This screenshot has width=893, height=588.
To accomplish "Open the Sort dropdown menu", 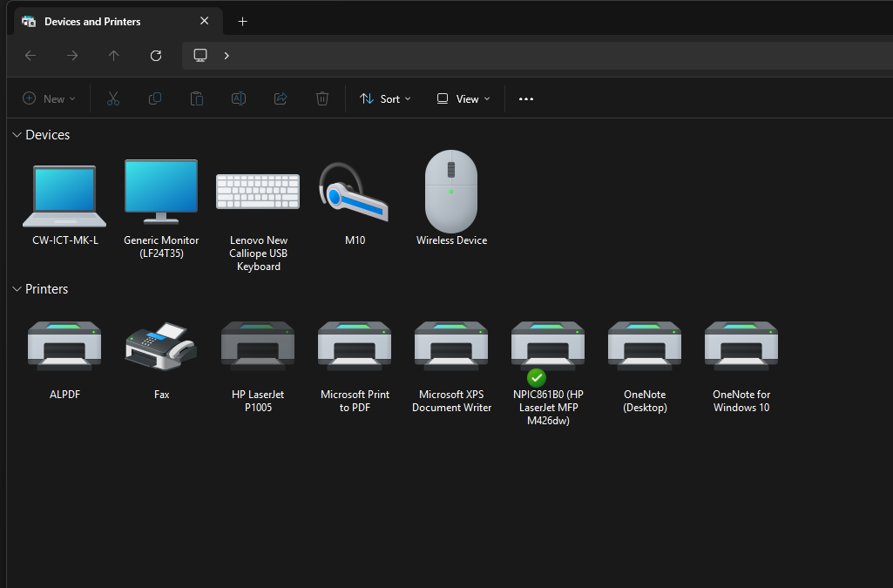I will tap(386, 99).
